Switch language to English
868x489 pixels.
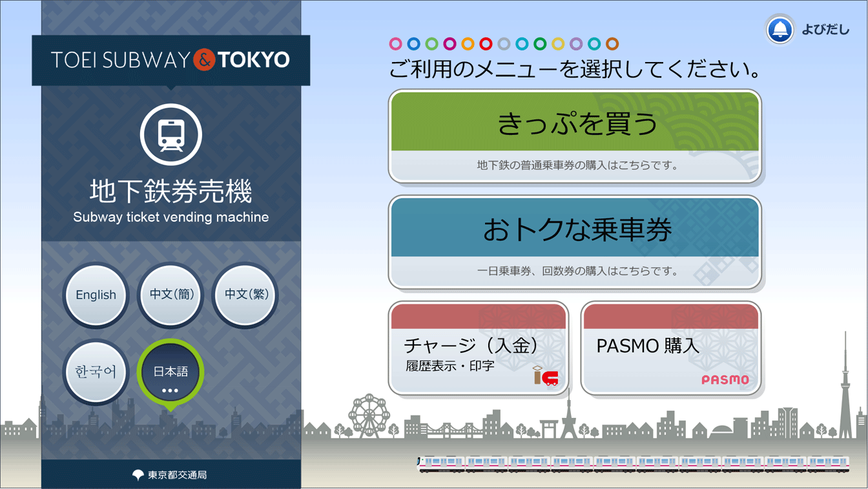click(x=96, y=295)
